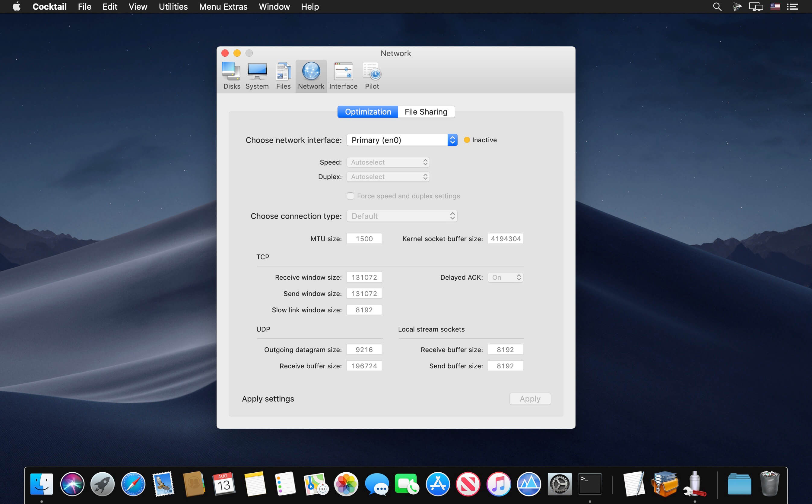The height and width of the screenshot is (504, 812).
Task: Launch Siri from the Dock
Action: coord(72,484)
